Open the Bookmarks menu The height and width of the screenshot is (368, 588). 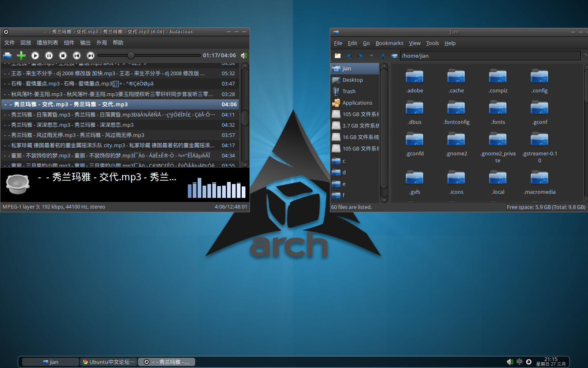390,43
